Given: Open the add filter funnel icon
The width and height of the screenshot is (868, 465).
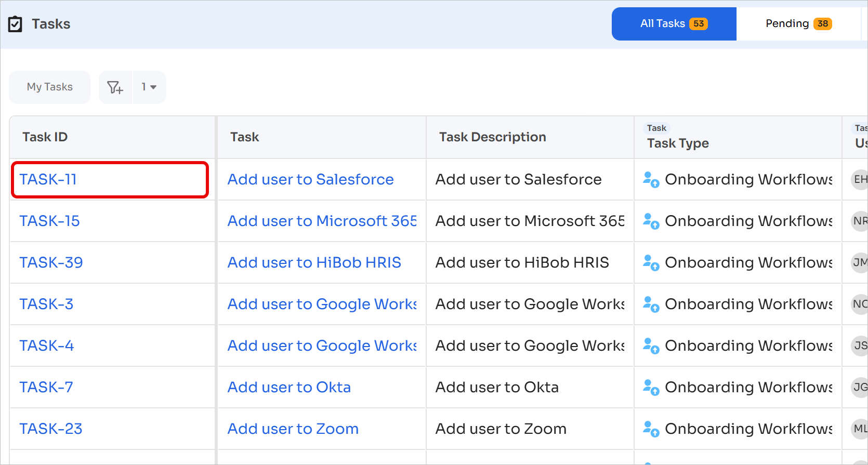Looking at the screenshot, I should pos(115,87).
